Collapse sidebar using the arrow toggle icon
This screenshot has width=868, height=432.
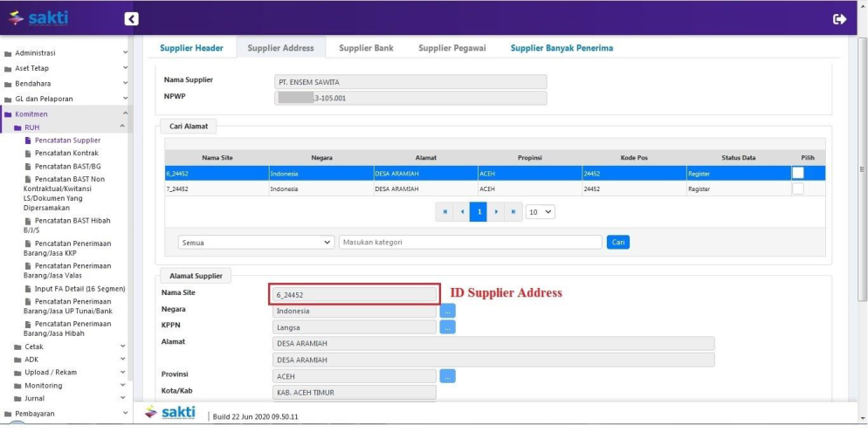coord(132,18)
